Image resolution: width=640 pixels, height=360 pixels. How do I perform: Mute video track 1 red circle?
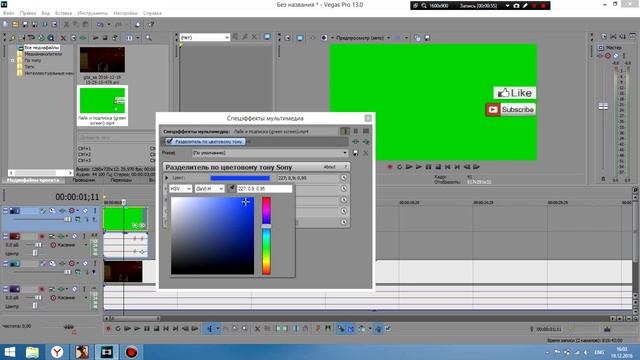(x=72, y=211)
